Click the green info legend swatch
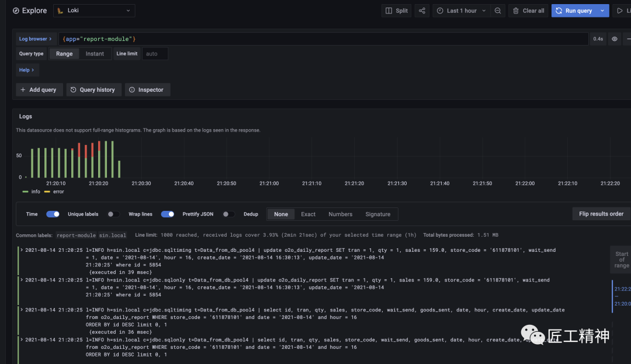 pos(25,192)
